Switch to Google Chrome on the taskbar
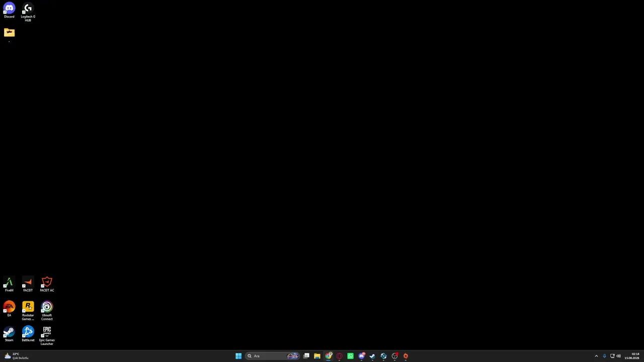Viewport: 644px width, 362px height. coord(329,356)
